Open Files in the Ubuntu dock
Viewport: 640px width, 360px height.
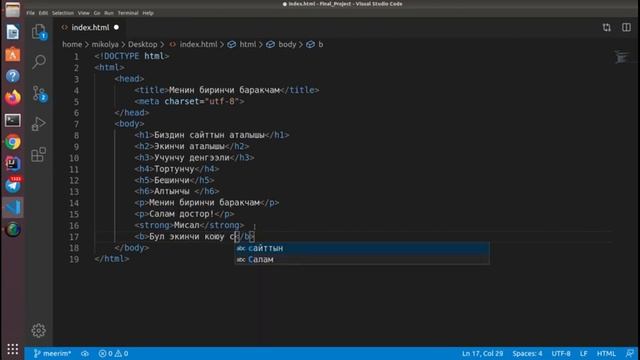[x=12, y=10]
